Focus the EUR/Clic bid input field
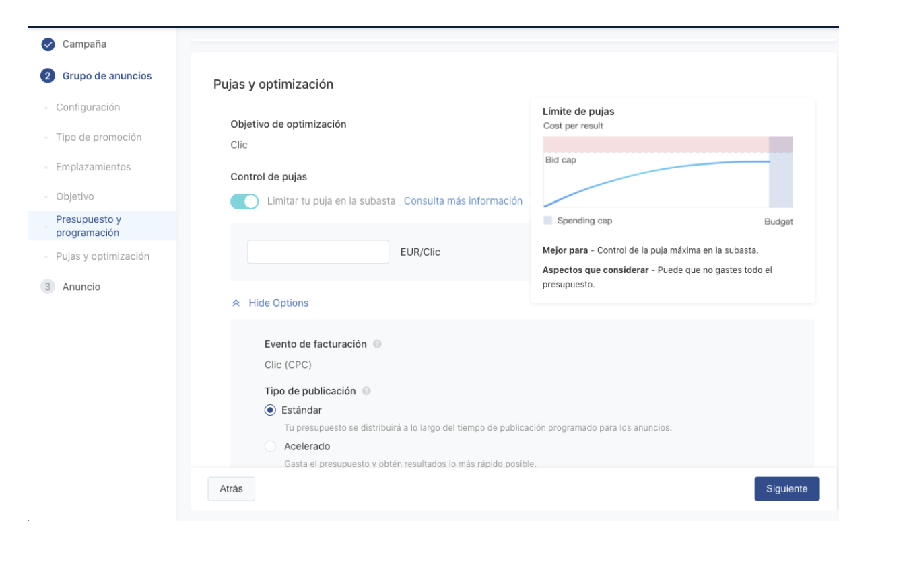The image size is (909, 588). pos(318,252)
